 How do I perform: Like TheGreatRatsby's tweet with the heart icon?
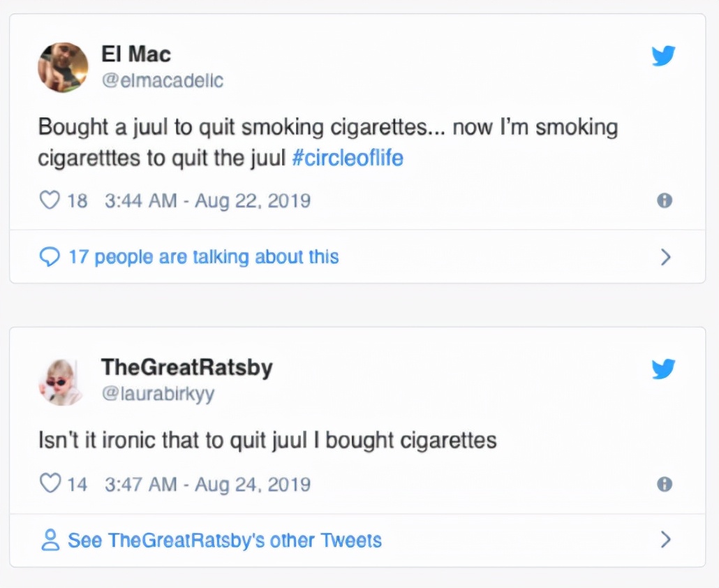click(x=50, y=484)
